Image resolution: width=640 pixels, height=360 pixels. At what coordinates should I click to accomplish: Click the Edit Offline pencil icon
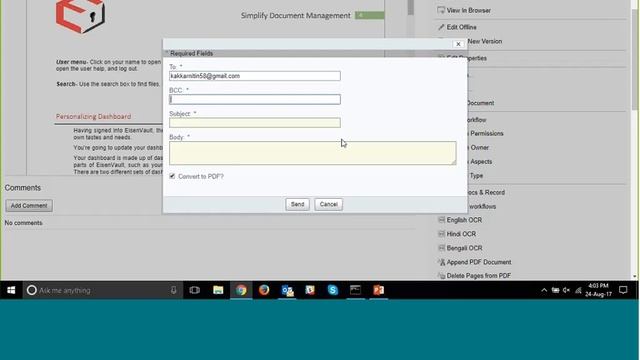point(441,27)
